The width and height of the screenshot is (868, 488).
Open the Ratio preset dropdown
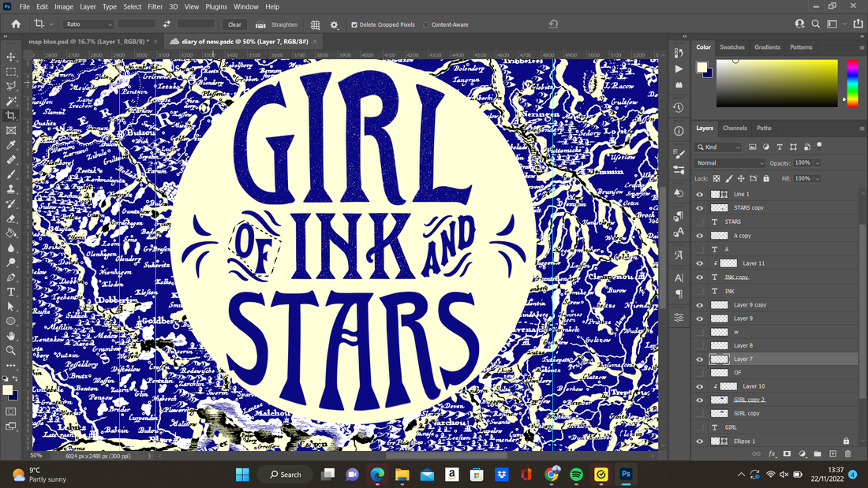[x=88, y=24]
